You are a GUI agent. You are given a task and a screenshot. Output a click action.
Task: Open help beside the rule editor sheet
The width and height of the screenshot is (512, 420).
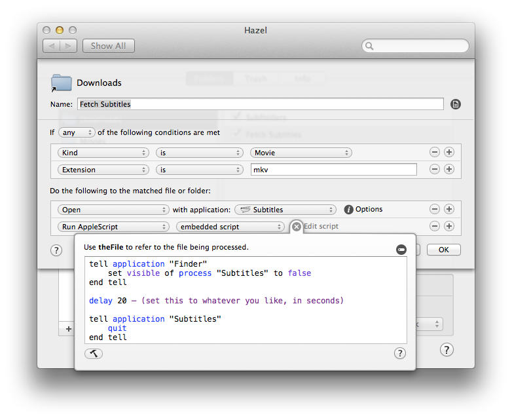56,250
